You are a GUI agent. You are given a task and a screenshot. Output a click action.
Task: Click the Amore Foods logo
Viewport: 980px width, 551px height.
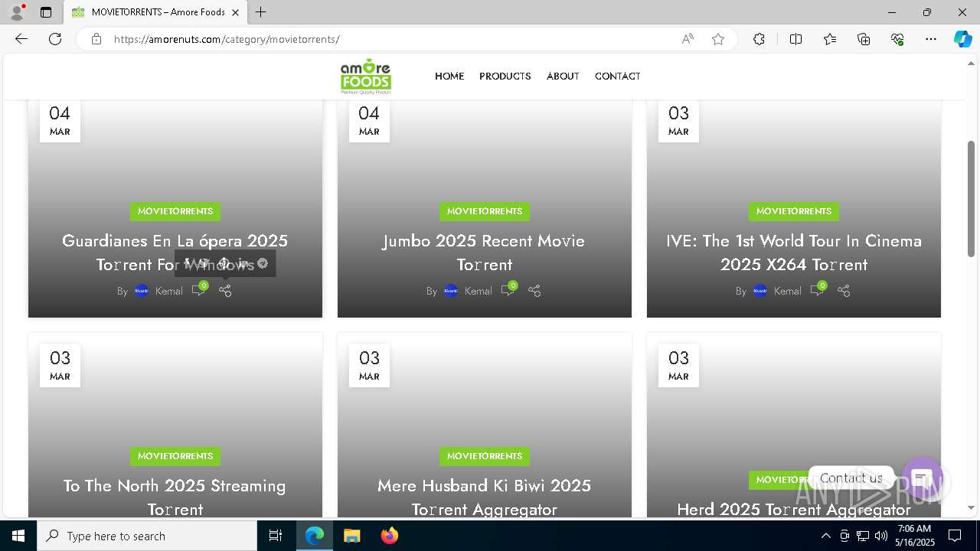[x=366, y=76]
